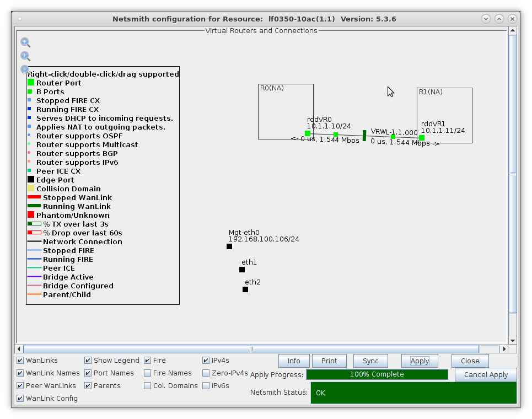The height and width of the screenshot is (419, 532).
Task: Click the running WanLink VRWL-1.1.000 bar
Action: [x=364, y=136]
